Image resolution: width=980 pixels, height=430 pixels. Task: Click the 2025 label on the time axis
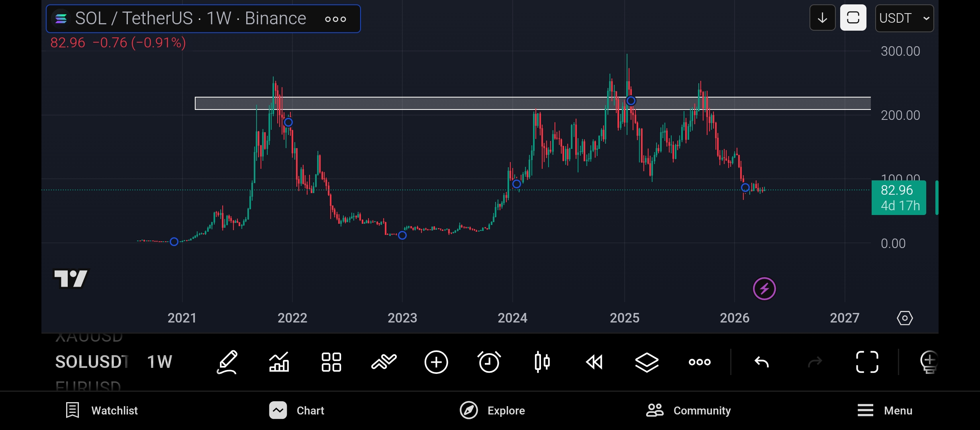pos(625,318)
